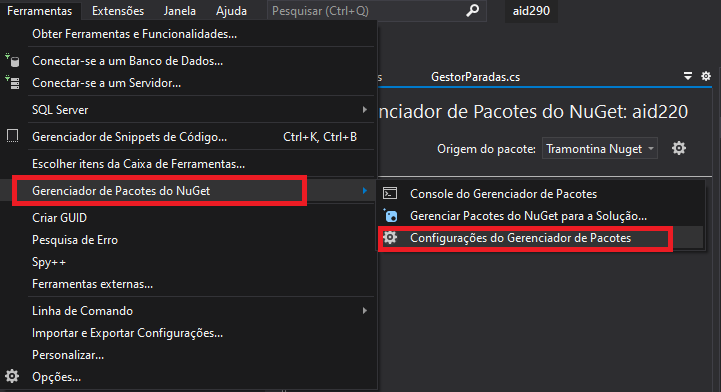Click the gear icon beside Opções
721x392 pixels.
(x=12, y=376)
